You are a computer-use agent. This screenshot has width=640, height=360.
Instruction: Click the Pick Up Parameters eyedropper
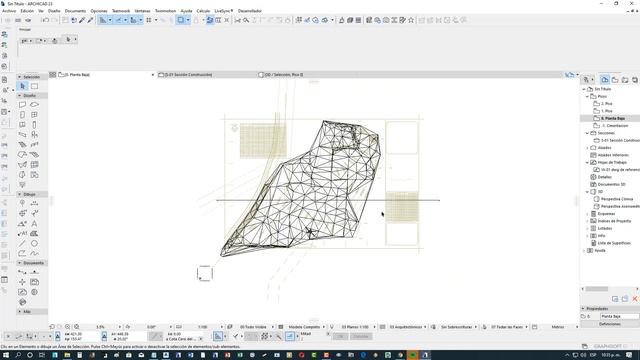click(x=82, y=20)
